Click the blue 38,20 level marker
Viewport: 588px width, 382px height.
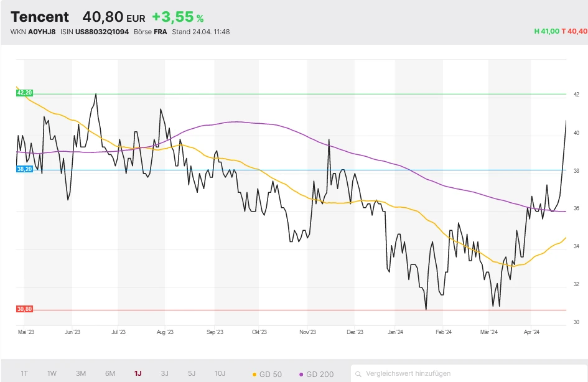coord(24,169)
